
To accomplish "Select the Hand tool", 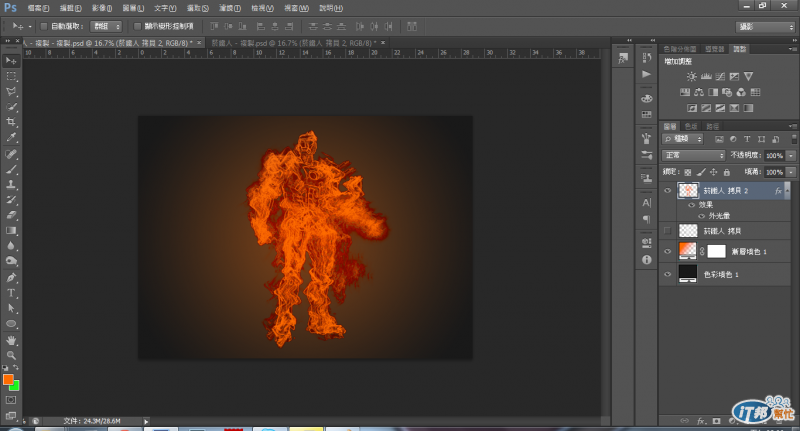I will click(x=11, y=340).
